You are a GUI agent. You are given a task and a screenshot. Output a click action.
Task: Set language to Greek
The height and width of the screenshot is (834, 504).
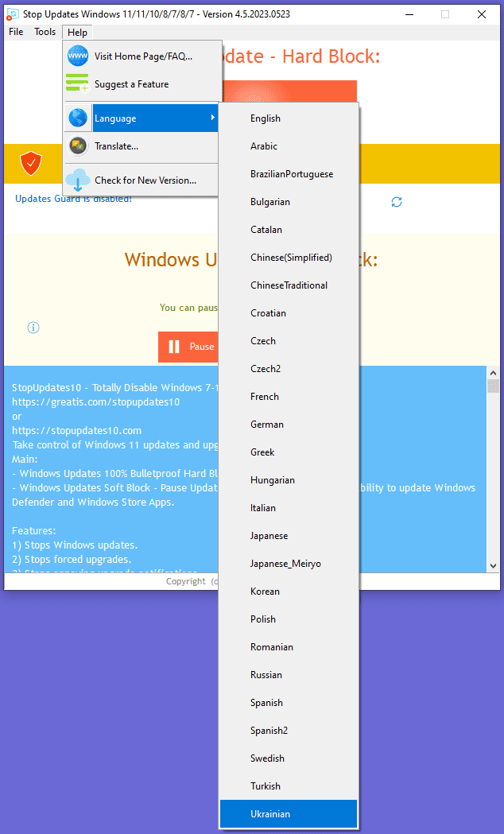289,452
